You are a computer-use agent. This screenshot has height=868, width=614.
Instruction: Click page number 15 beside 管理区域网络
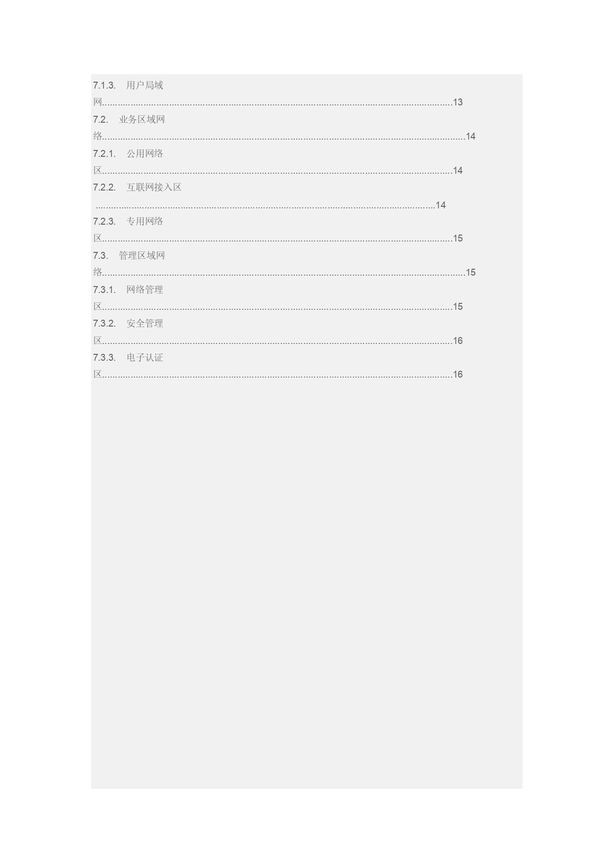(x=471, y=273)
